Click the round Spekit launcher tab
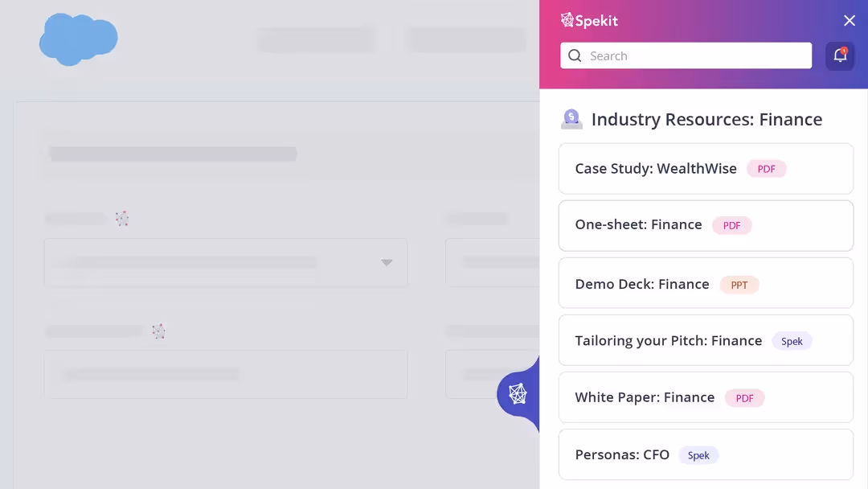This screenshot has height=489, width=868. click(518, 394)
